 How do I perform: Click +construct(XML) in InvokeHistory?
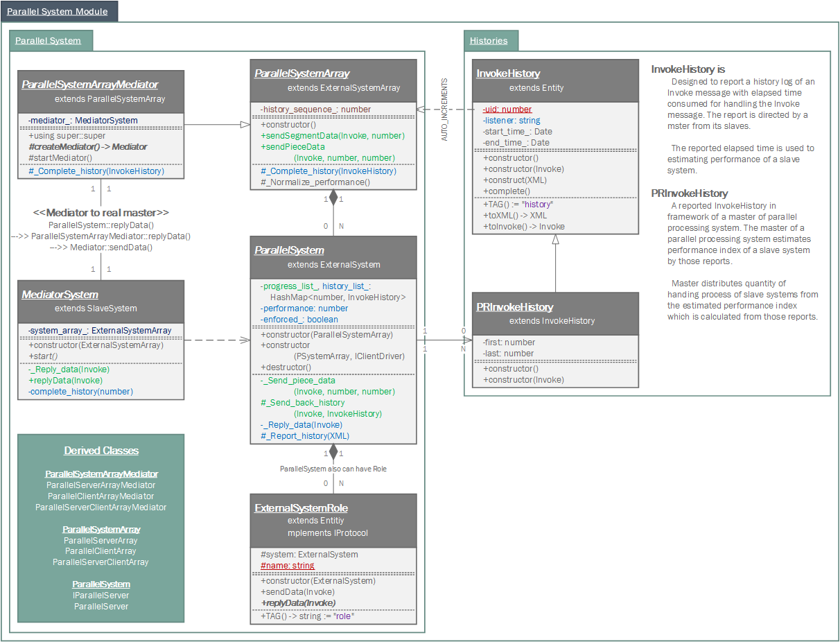point(515,180)
